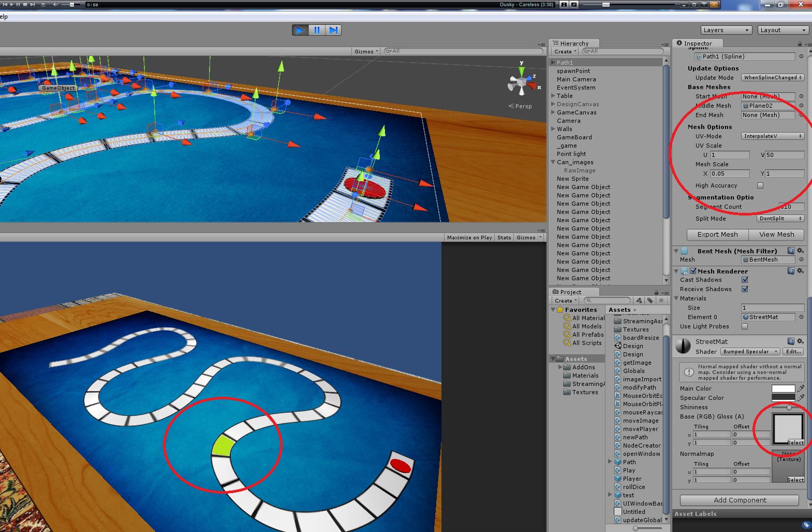Click the Hierarchy search field
Image resolution: width=812 pixels, height=532 pixels.
click(x=623, y=51)
